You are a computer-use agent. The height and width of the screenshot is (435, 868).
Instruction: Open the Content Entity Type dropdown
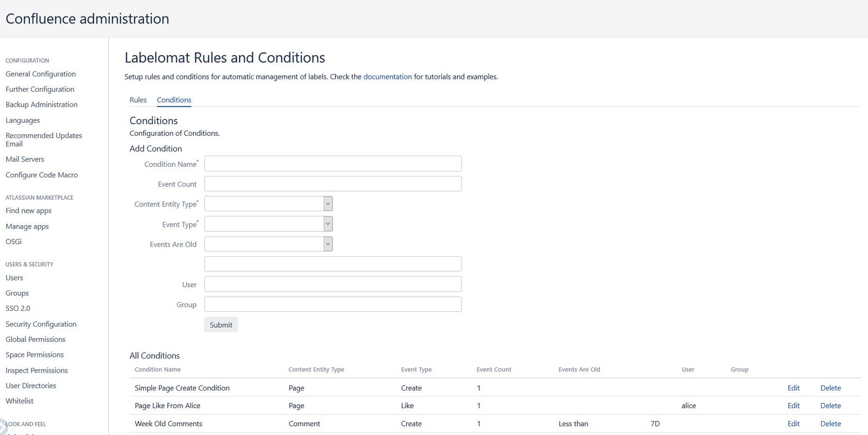[268, 203]
